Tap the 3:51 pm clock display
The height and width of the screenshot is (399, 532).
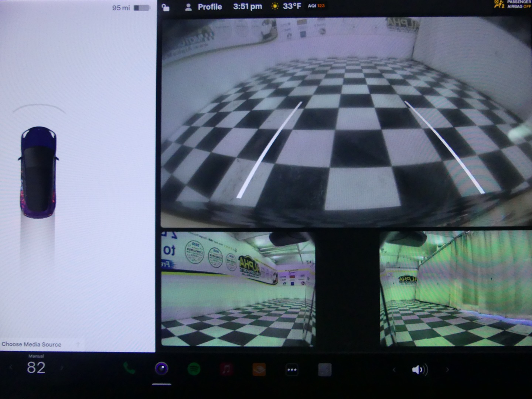click(247, 6)
